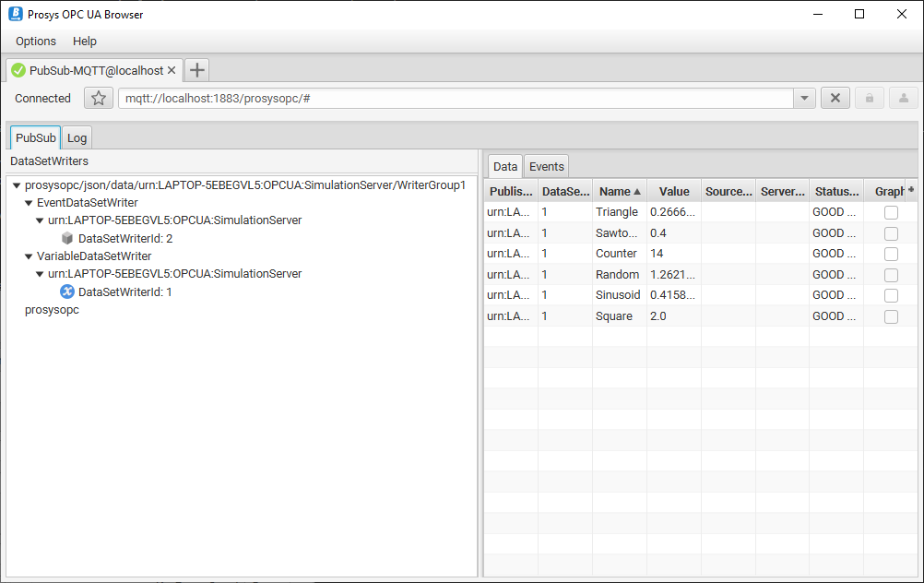Click the DataSetWriters panel heading
This screenshot has width=924, height=583.
(x=50, y=161)
